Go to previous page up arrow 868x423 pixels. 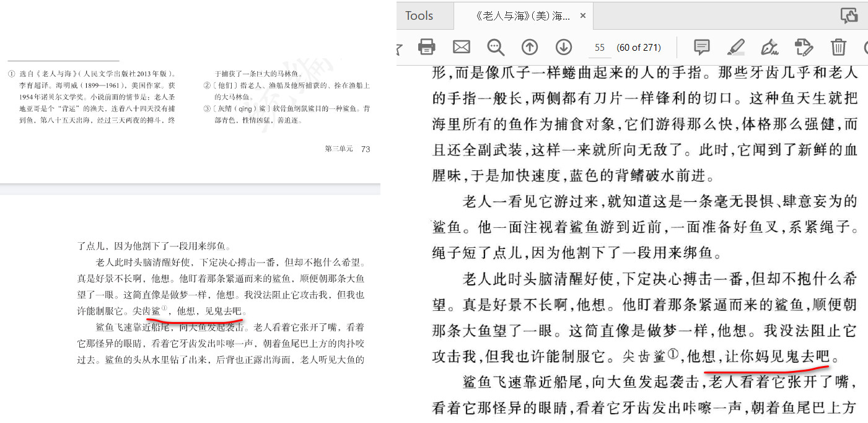pyautogui.click(x=529, y=47)
